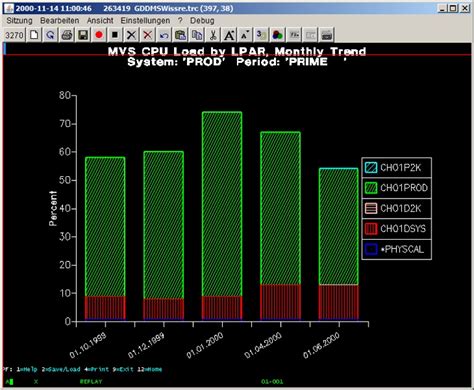Click the green bar segment for 01.06.2000

coord(339,227)
